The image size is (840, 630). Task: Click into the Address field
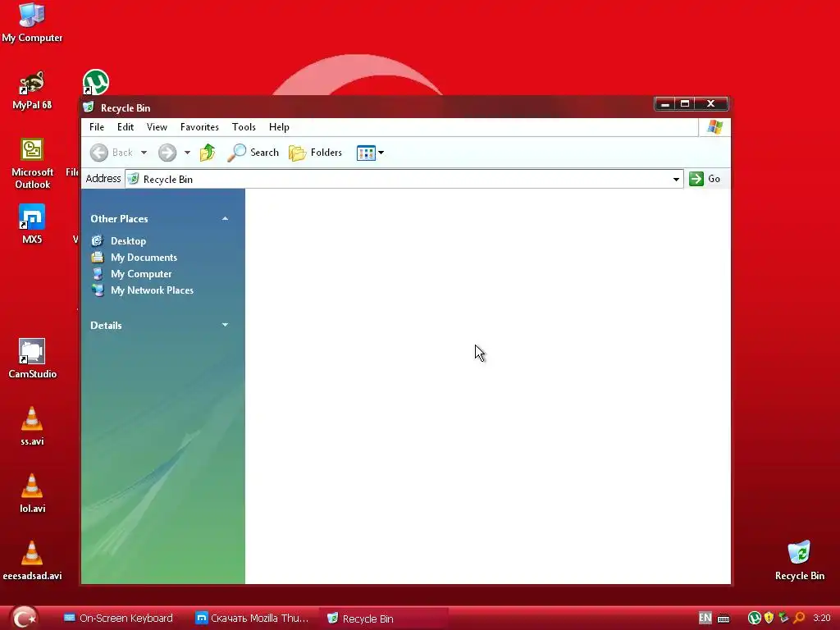(x=404, y=179)
